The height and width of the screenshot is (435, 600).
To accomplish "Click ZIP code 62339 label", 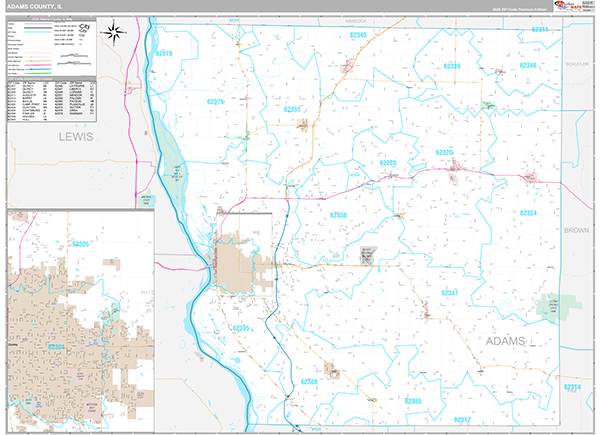I will tap(452, 66).
